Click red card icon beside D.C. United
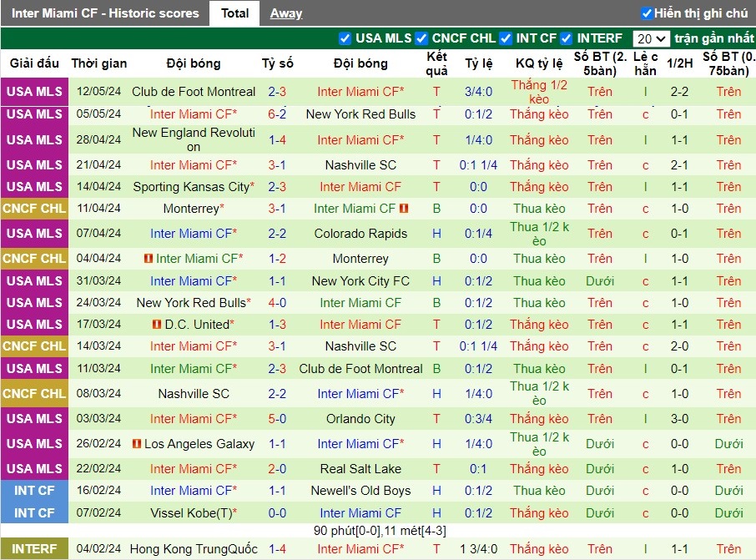 pos(157,324)
